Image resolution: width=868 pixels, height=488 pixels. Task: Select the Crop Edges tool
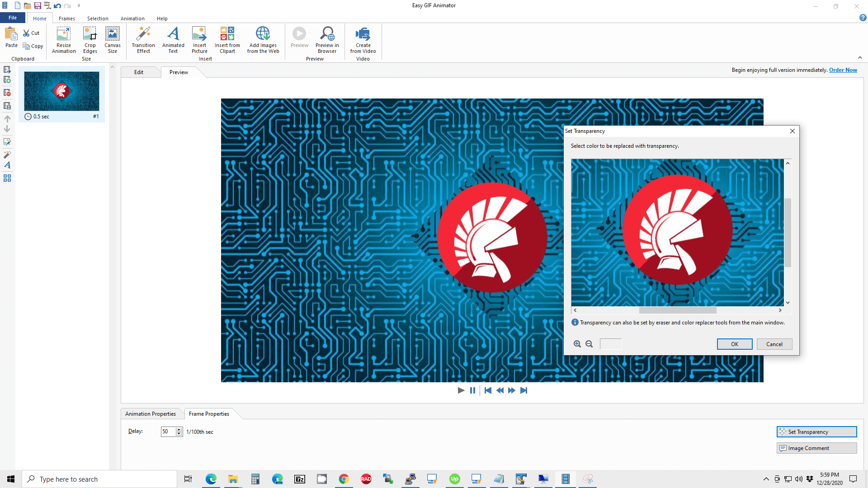[90, 40]
